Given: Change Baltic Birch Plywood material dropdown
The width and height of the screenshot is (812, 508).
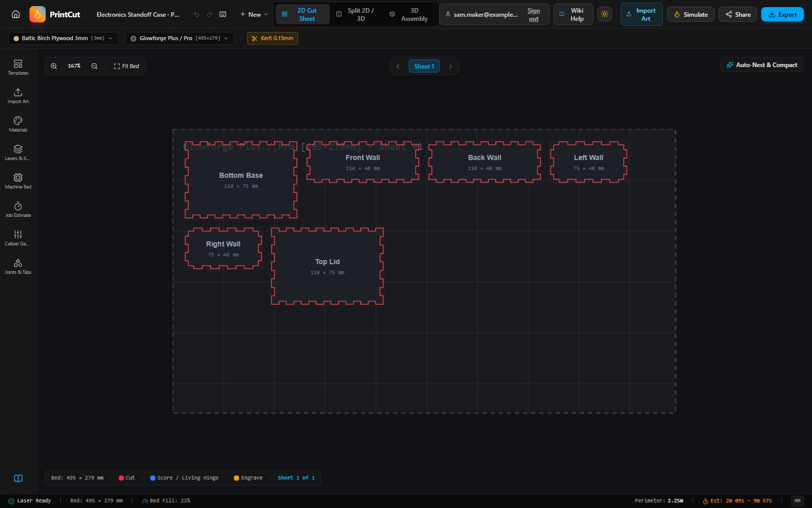Looking at the screenshot, I should [63, 38].
